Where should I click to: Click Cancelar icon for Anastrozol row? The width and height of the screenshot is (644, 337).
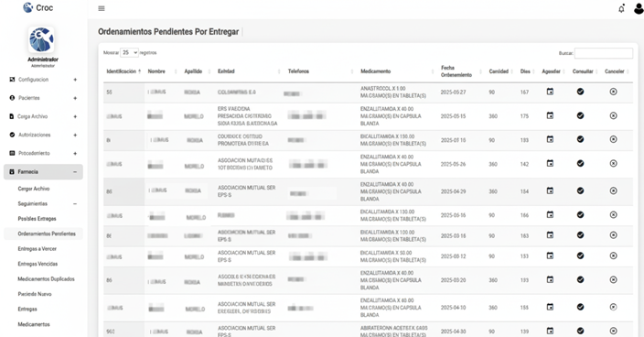click(x=613, y=92)
